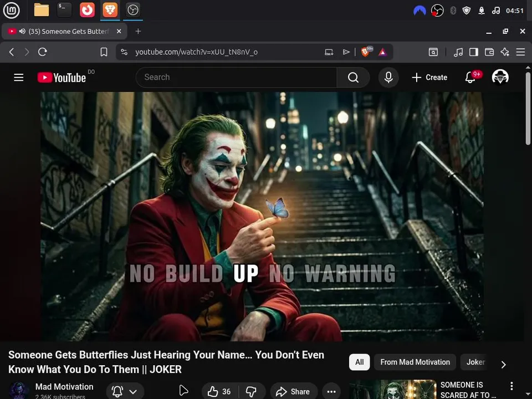Open the Brave Rewards triangle icon

click(383, 52)
